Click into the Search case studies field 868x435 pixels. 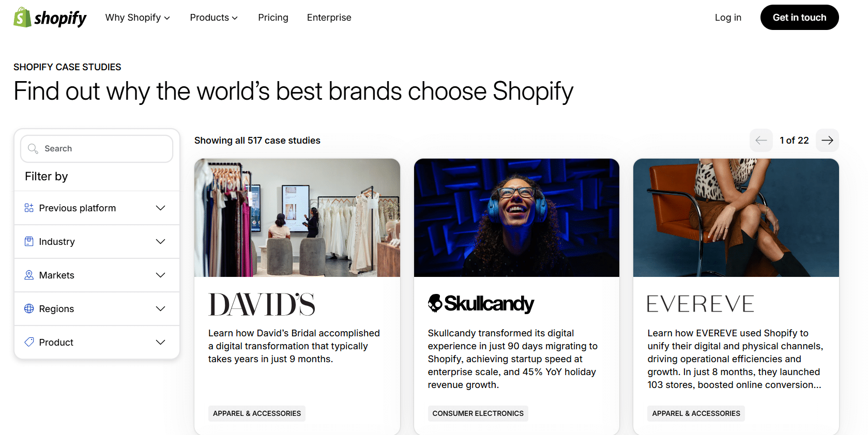(97, 149)
